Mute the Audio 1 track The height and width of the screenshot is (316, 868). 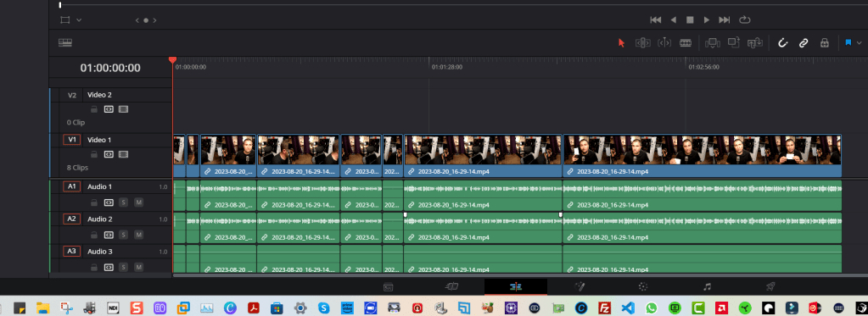click(138, 202)
